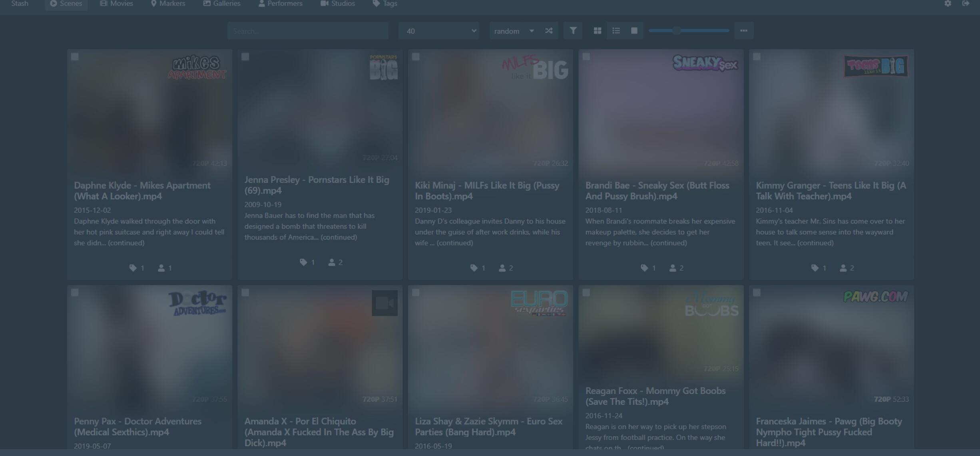Select the Daphne Klyde card checkbox

pos(75,57)
